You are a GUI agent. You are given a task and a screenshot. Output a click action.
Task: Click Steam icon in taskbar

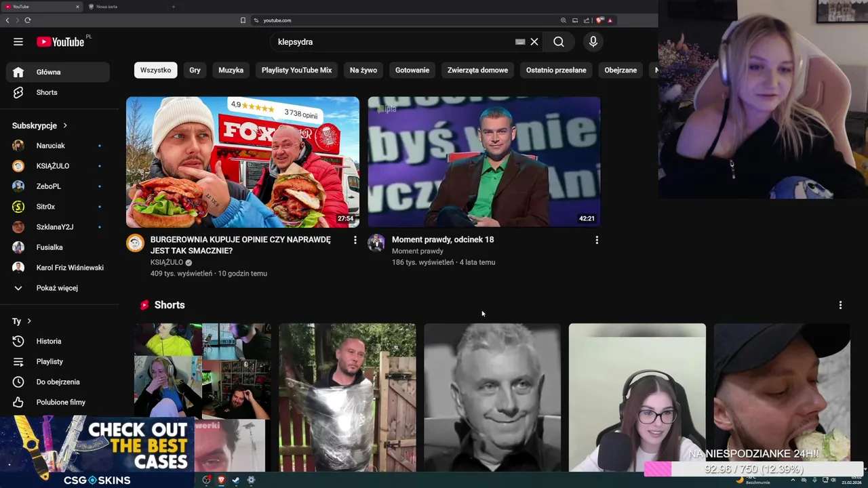point(236,480)
